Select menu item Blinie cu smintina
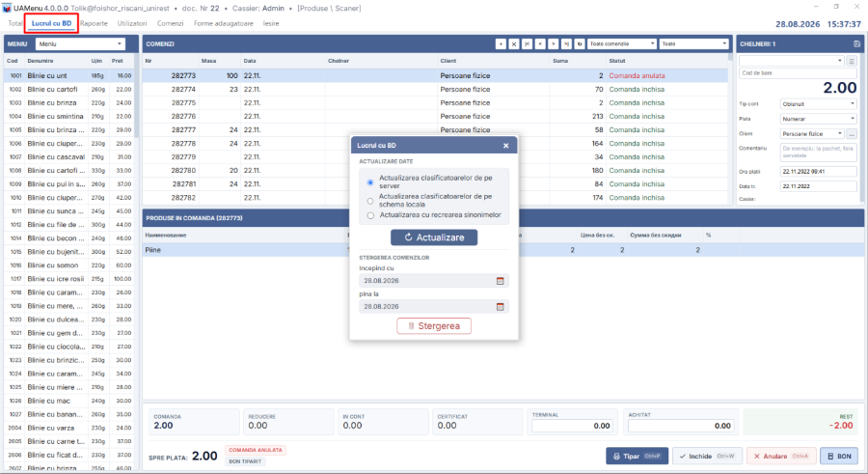This screenshot has height=474, width=868. 69,117
